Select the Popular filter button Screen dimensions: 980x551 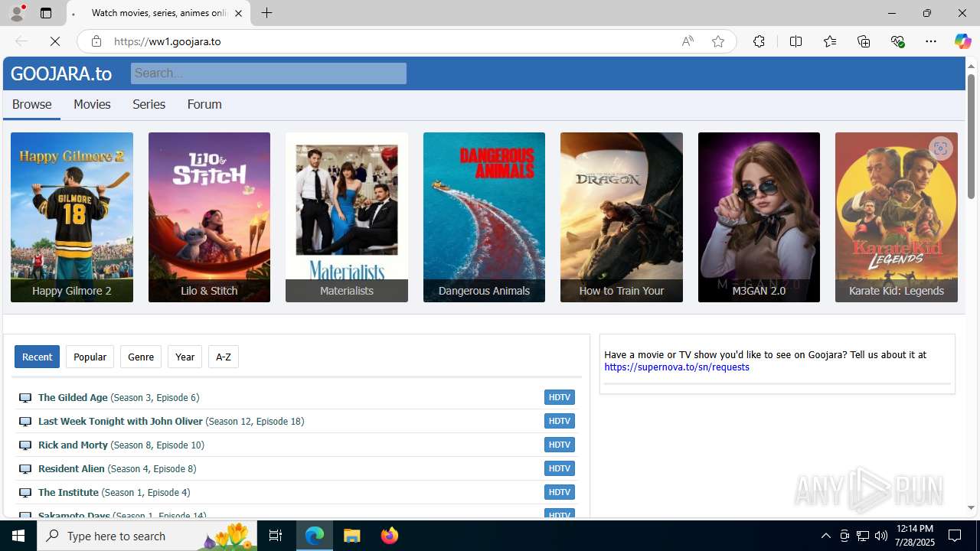pyautogui.click(x=90, y=357)
